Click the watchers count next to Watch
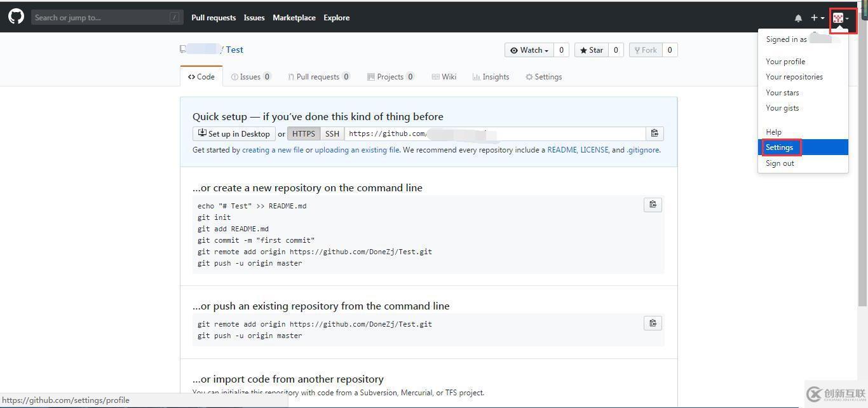 561,50
